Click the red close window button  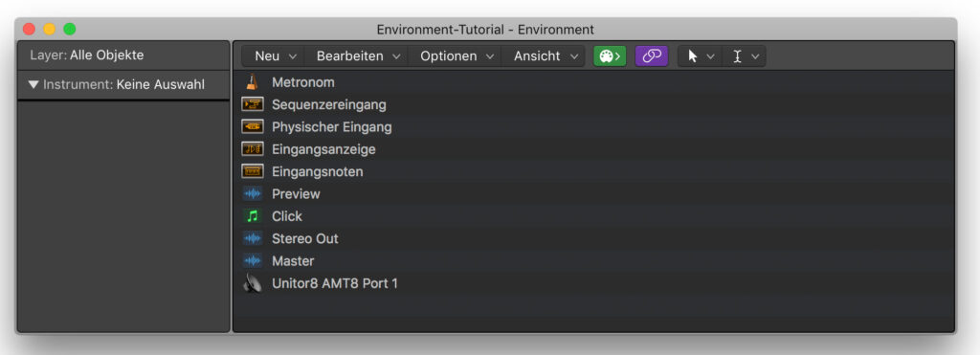point(29,29)
